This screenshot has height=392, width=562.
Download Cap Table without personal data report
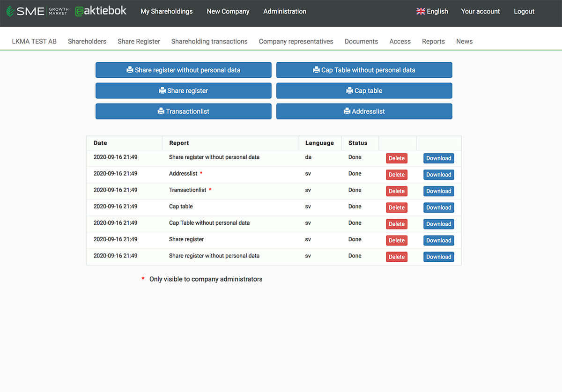point(439,224)
